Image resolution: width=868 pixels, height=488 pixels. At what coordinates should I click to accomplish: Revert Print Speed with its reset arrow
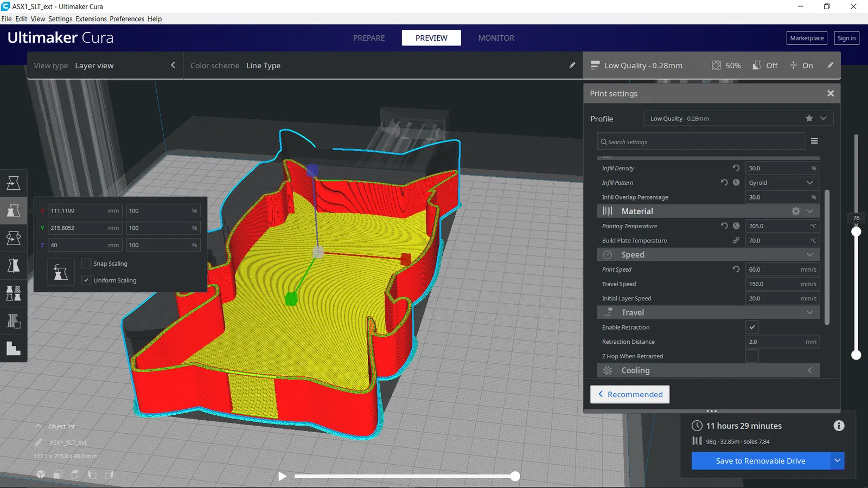pos(736,269)
